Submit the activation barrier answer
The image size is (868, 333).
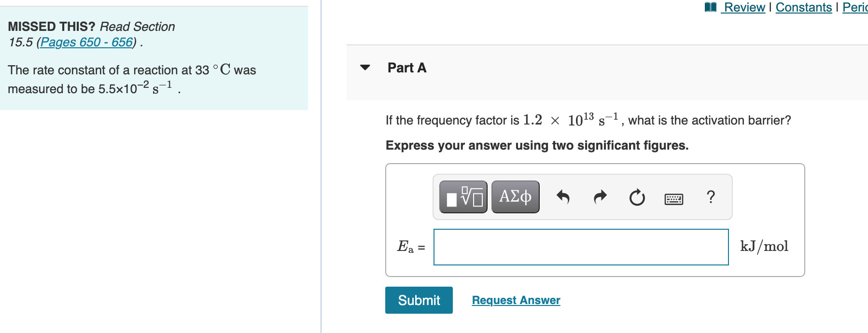pyautogui.click(x=418, y=300)
